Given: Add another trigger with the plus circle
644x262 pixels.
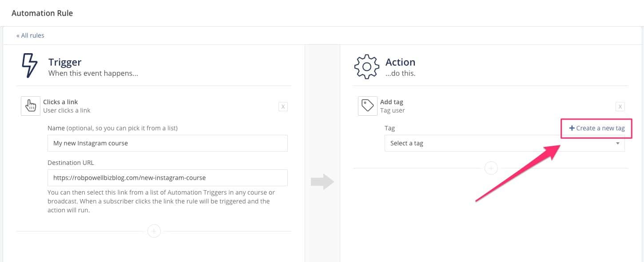Looking at the screenshot, I should 154,231.
